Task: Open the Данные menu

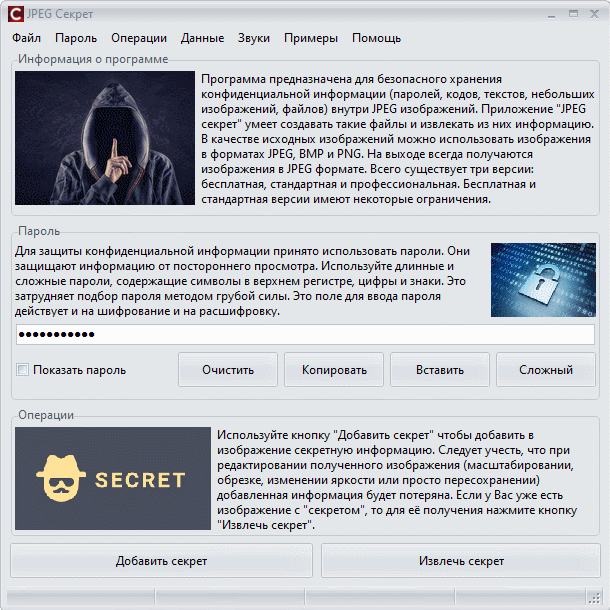Action: [x=202, y=38]
